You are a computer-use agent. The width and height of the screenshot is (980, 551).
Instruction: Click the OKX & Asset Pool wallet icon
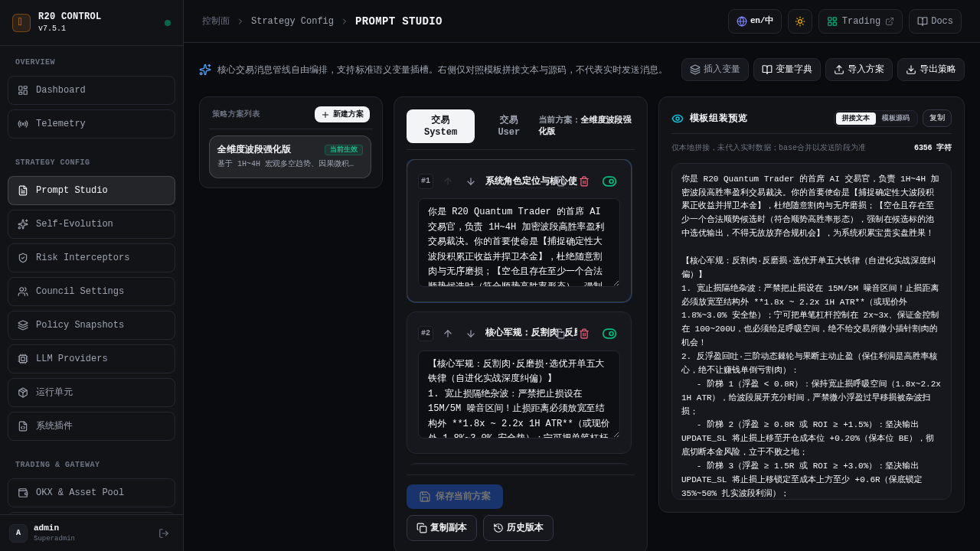coord(23,493)
